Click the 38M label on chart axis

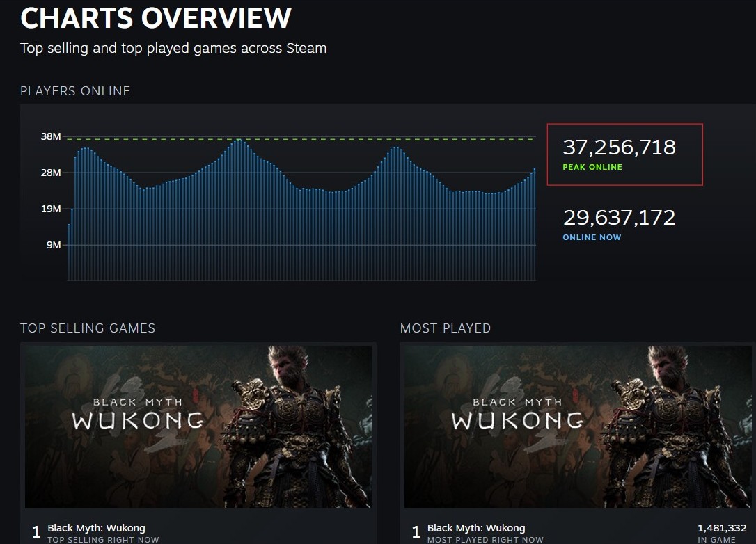coord(51,136)
